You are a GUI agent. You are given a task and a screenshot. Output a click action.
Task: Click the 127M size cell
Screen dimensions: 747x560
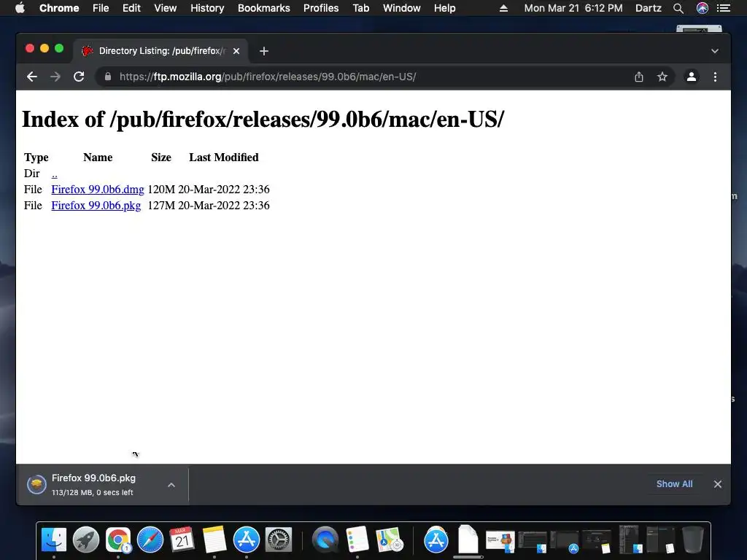[x=161, y=206]
